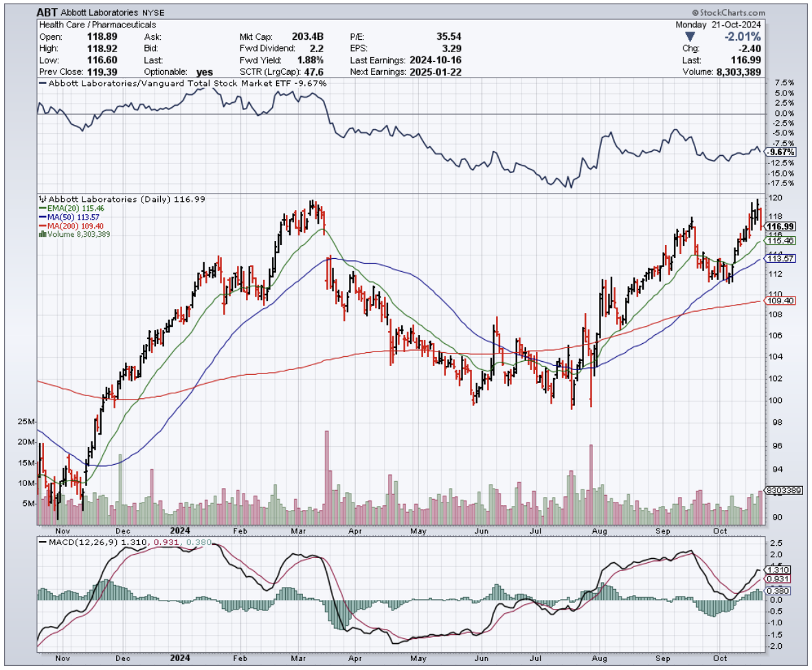Click the red MA(200) legend line marker
The image size is (812, 670).
coord(42,225)
